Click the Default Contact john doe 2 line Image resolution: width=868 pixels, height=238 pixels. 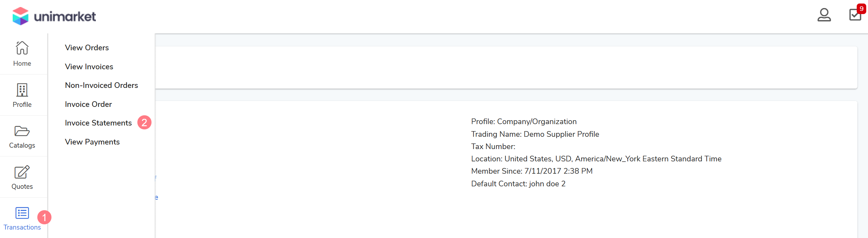518,184
